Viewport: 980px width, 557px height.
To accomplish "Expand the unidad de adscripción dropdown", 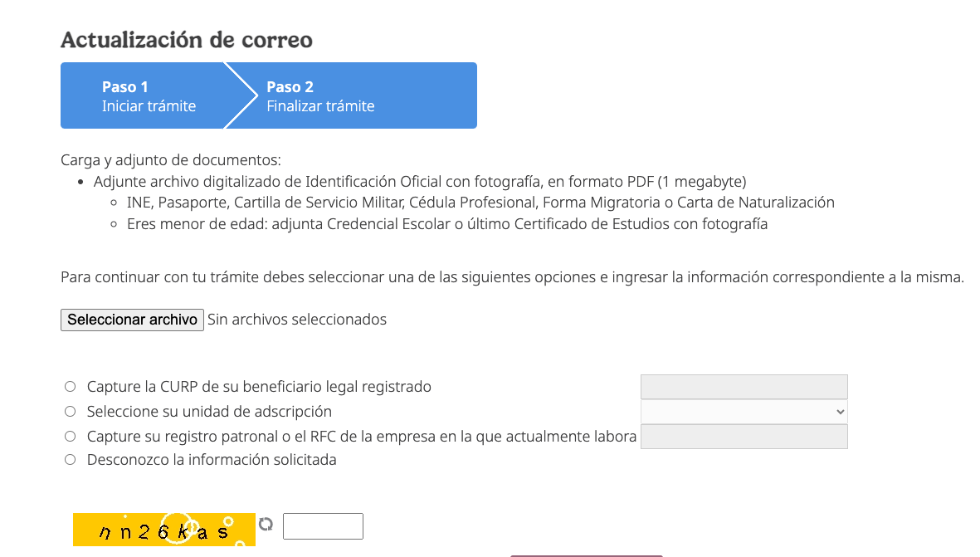I will [x=744, y=412].
